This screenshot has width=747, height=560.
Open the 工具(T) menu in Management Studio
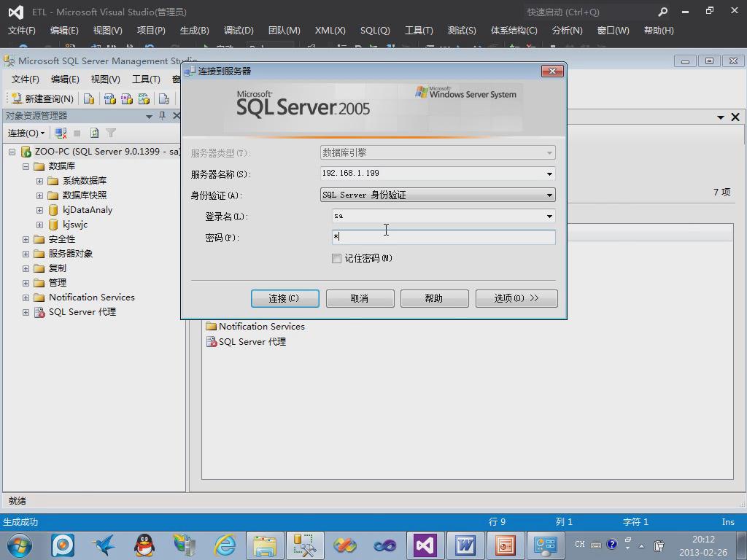point(146,79)
